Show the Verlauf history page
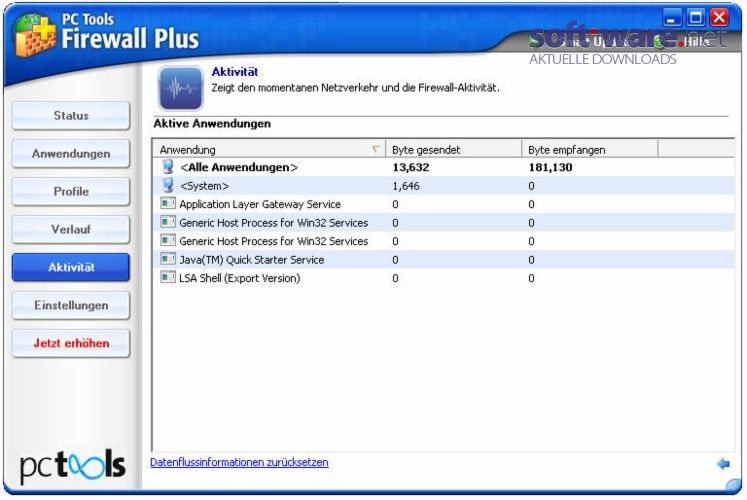Image resolution: width=747 pixels, height=500 pixels. (x=71, y=230)
